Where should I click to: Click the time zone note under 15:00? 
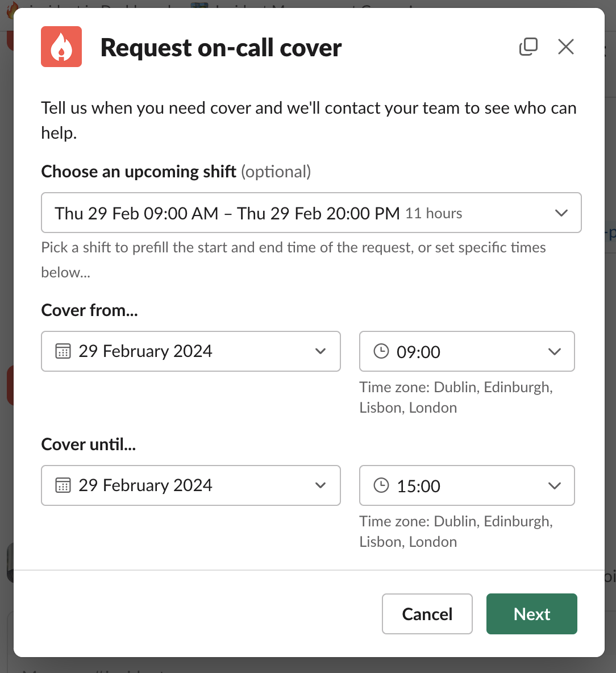coord(456,531)
